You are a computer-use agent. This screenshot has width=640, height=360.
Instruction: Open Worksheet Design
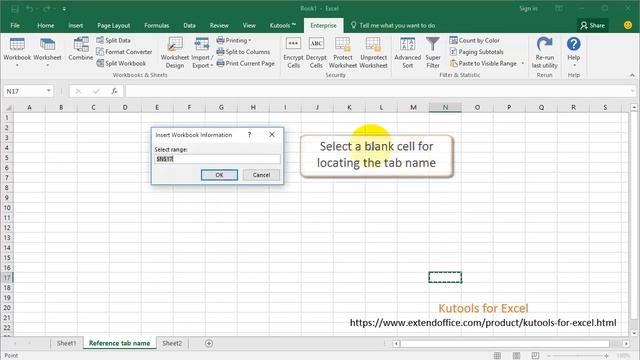pyautogui.click(x=175, y=52)
